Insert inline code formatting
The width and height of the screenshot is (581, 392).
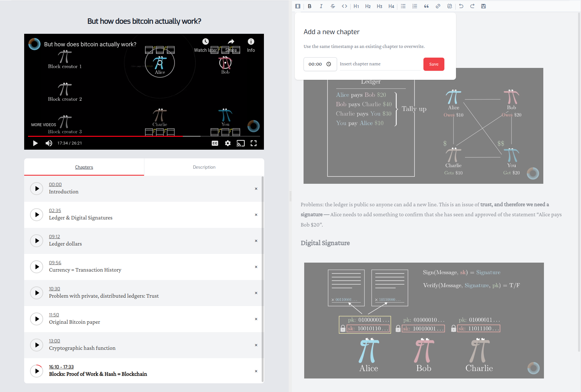[x=344, y=6]
